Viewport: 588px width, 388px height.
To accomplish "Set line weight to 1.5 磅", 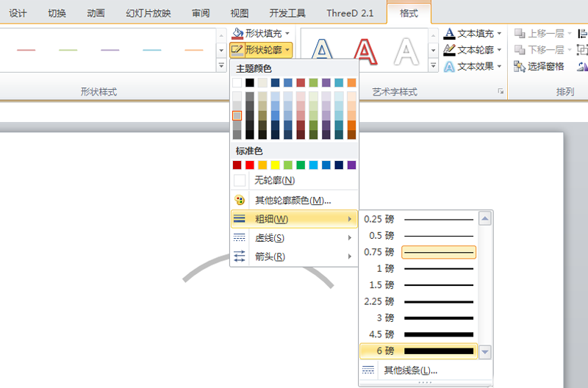I will pyautogui.click(x=418, y=285).
